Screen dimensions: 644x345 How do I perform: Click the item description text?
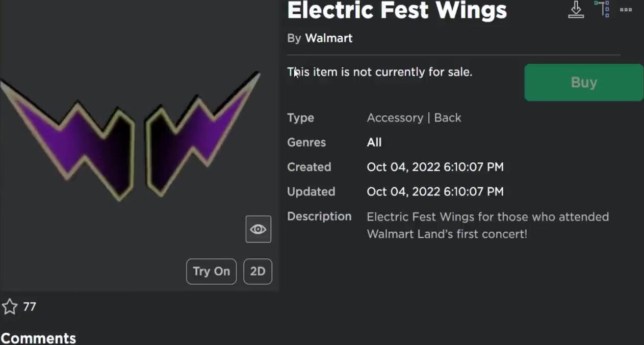click(488, 226)
